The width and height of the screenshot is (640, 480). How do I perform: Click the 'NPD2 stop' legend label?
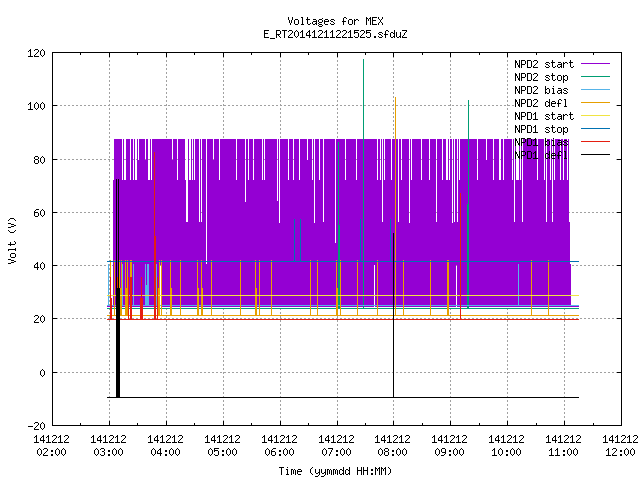[541, 77]
